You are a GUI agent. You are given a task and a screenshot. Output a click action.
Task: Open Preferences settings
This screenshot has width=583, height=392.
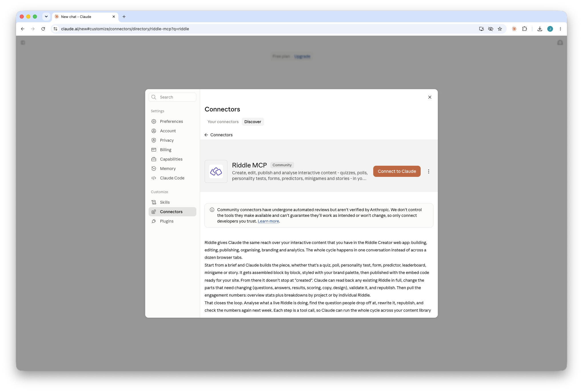click(172, 121)
